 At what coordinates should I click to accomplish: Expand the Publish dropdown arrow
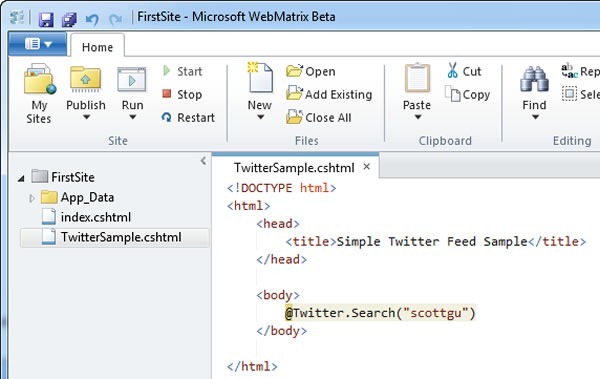tap(86, 118)
